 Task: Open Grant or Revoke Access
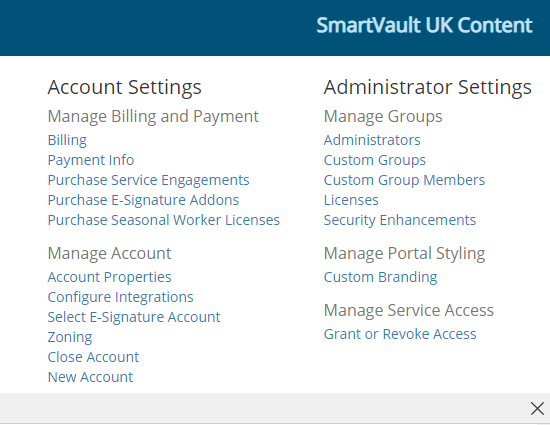point(400,334)
